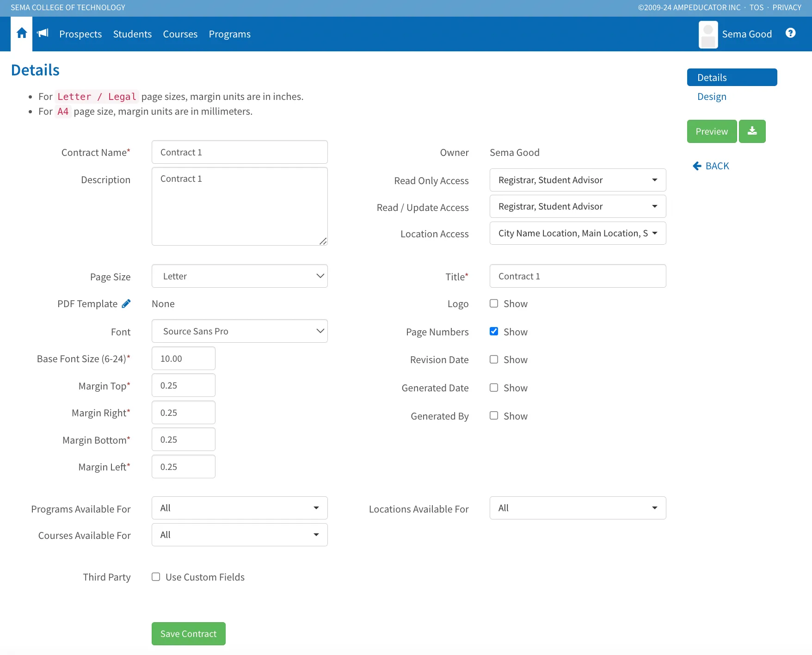Viewport: 812px width, 655px height.
Task: Click the Margin Top field
Action: coord(183,385)
